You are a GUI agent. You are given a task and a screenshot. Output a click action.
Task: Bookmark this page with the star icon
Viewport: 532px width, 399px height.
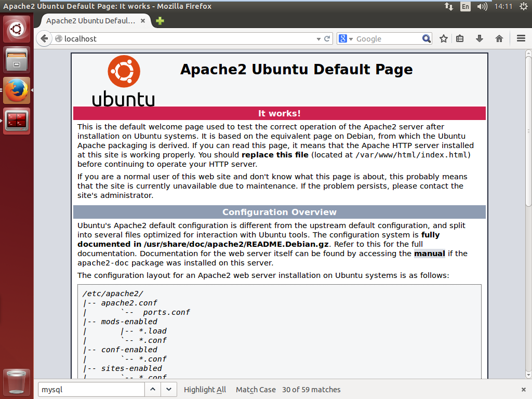click(x=444, y=38)
